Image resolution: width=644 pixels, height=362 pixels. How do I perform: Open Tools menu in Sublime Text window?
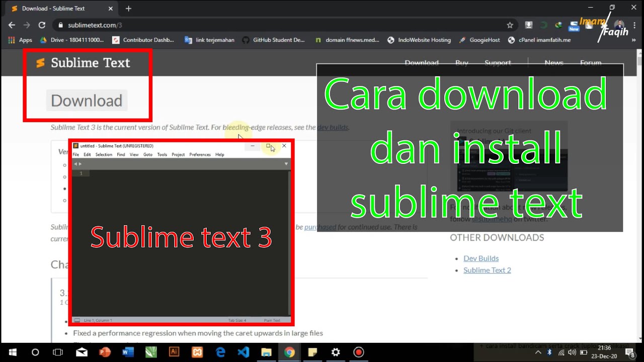[x=162, y=154]
